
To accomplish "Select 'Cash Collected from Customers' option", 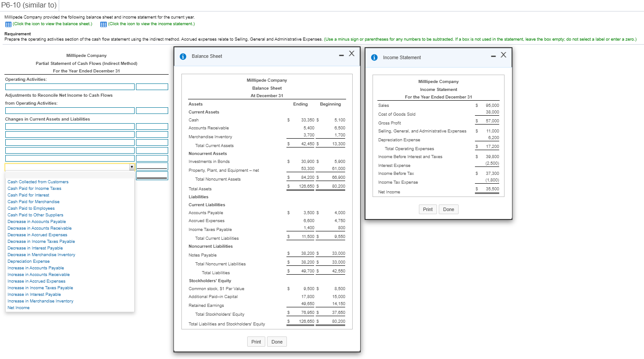I will coord(38,182).
